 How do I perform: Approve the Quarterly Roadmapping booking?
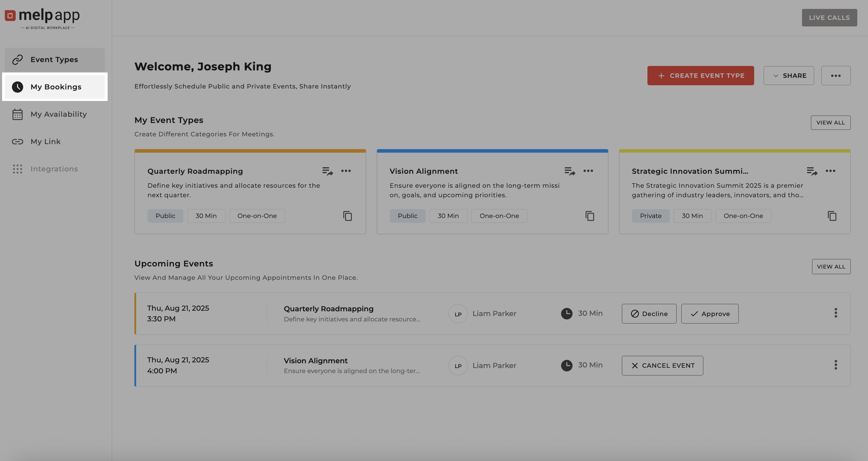[x=710, y=313]
